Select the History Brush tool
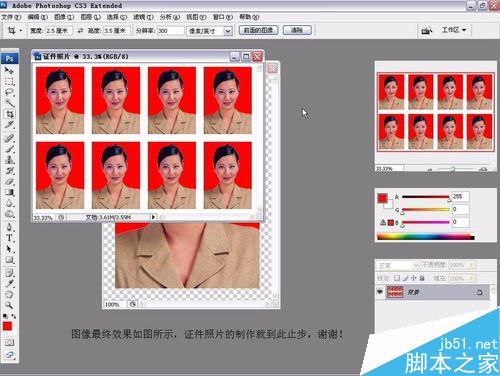 pos(9,171)
